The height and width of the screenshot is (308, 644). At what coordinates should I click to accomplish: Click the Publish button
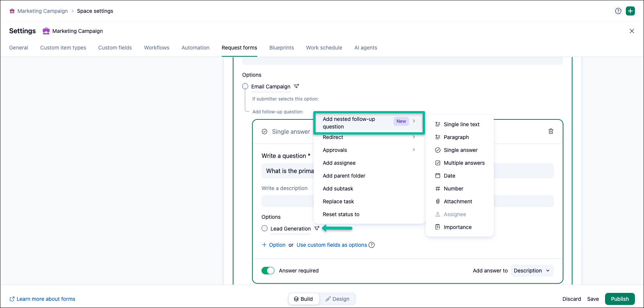pos(620,299)
